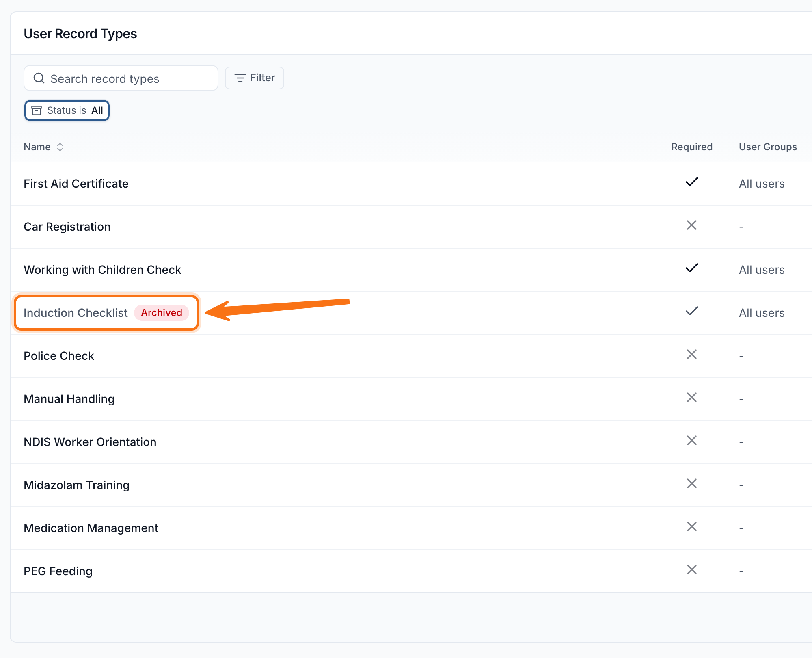Click the not-required X for Car Registration
The image size is (812, 658).
[692, 225]
